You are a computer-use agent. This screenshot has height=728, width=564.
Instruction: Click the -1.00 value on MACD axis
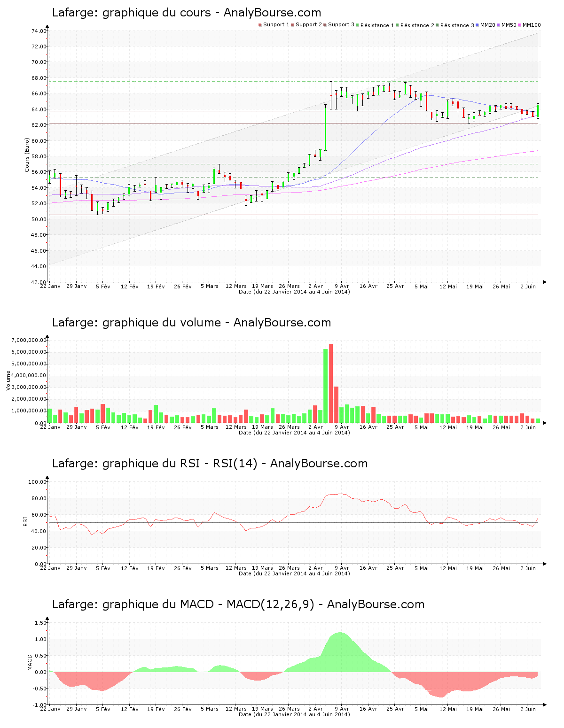(40, 705)
